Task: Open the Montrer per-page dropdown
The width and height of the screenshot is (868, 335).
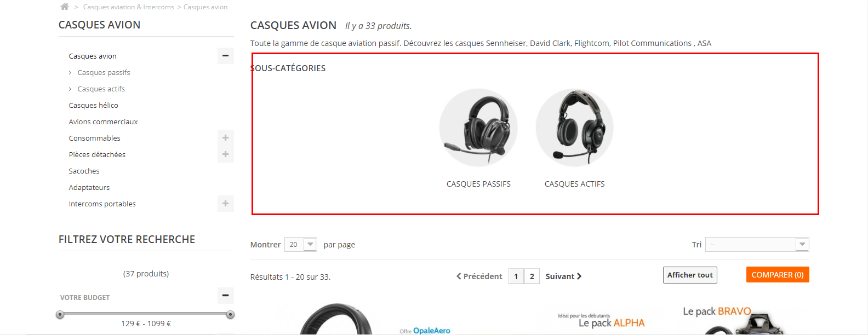Action: [x=301, y=244]
